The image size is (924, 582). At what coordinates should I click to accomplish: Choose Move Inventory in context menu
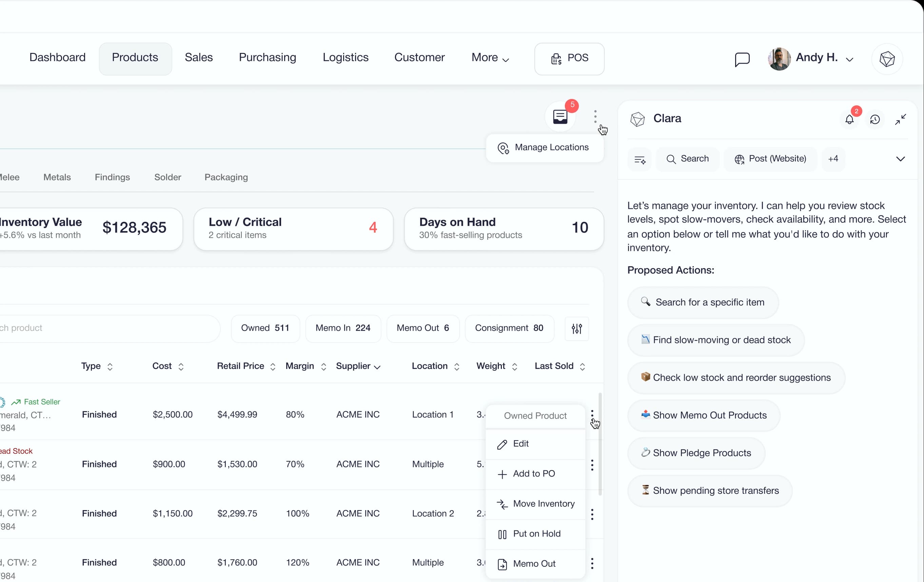(535, 504)
